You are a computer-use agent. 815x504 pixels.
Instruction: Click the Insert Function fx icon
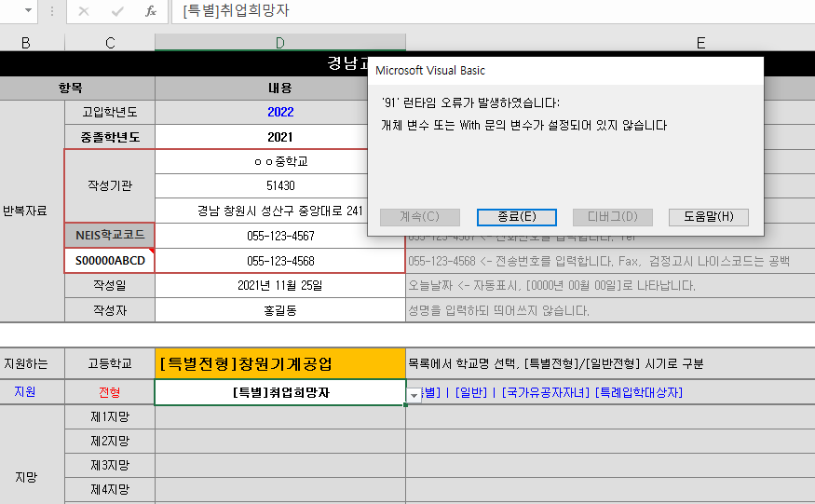(150, 12)
